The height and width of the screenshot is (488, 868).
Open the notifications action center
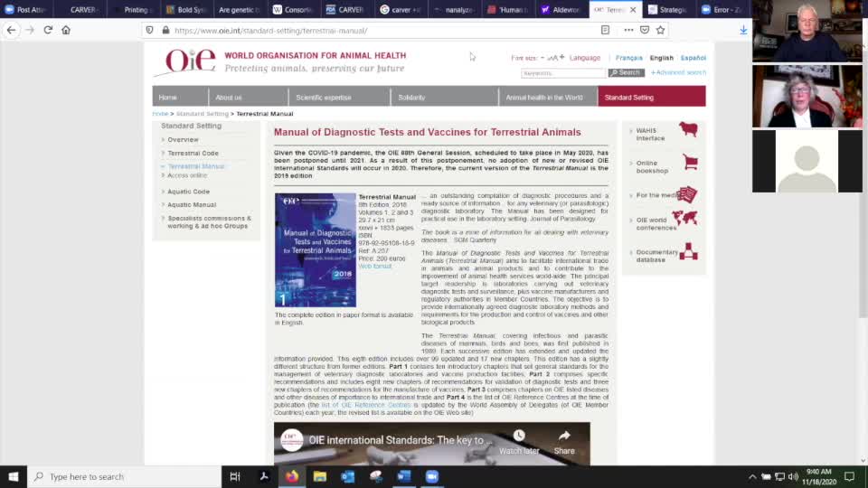click(850, 476)
